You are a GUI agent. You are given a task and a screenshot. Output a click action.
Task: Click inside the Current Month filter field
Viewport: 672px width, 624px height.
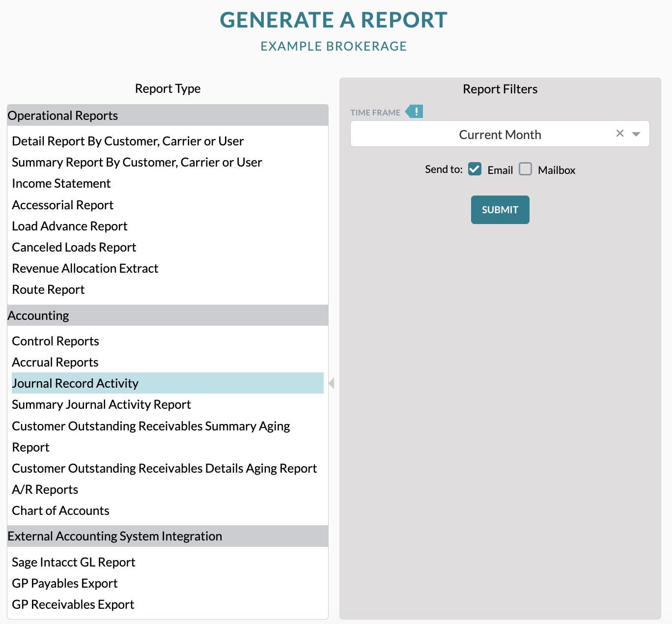500,134
